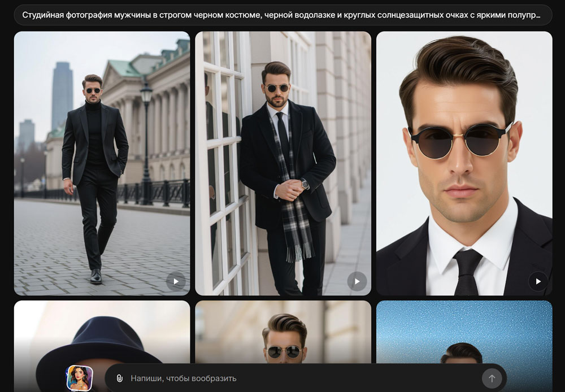This screenshot has width=565, height=392.
Task: Start playback on the scarf man result
Action: click(357, 281)
